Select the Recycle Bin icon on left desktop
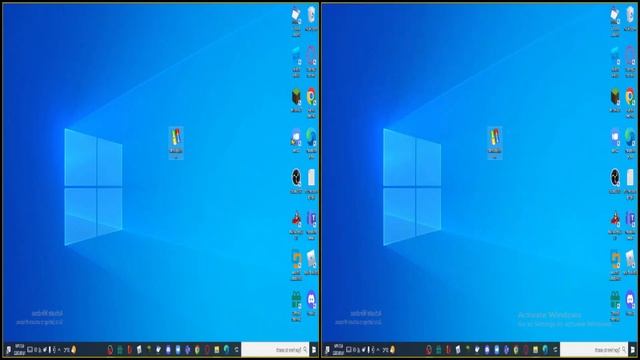The width and height of the screenshot is (640, 360). 311,15
